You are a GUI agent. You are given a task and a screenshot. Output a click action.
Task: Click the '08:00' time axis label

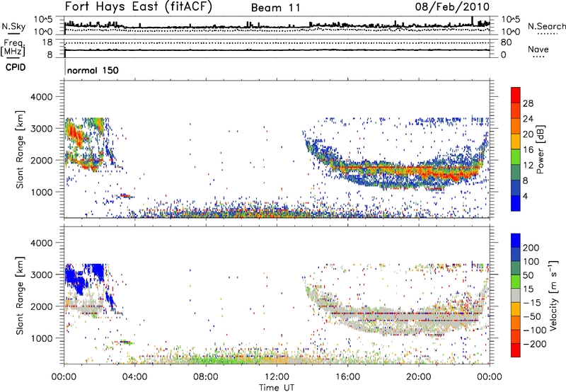205,377
